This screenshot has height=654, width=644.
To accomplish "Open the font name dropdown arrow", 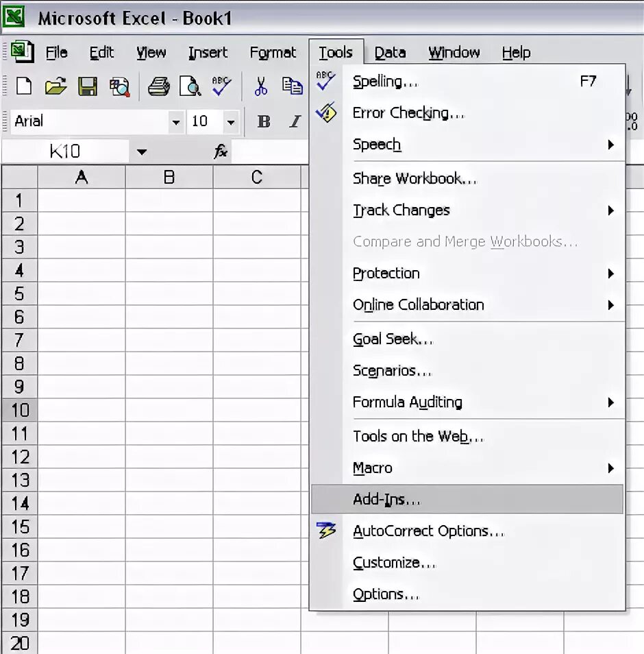I will [176, 122].
